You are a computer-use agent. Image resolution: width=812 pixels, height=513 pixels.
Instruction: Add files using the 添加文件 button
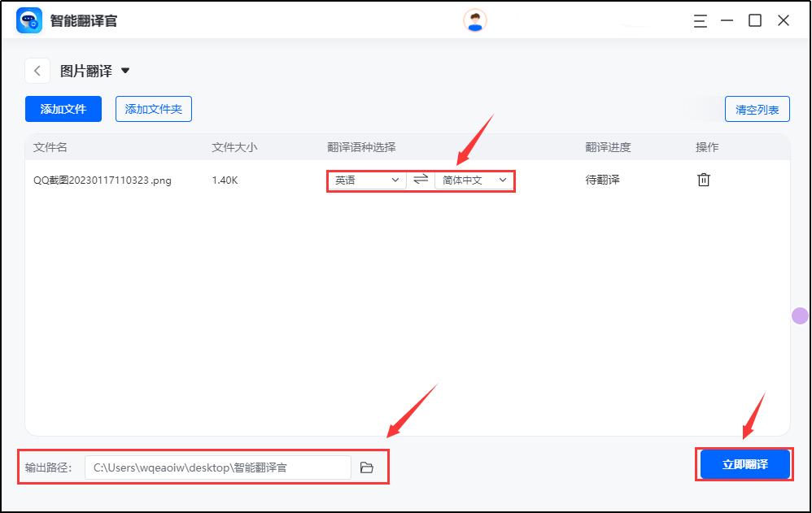pos(63,109)
